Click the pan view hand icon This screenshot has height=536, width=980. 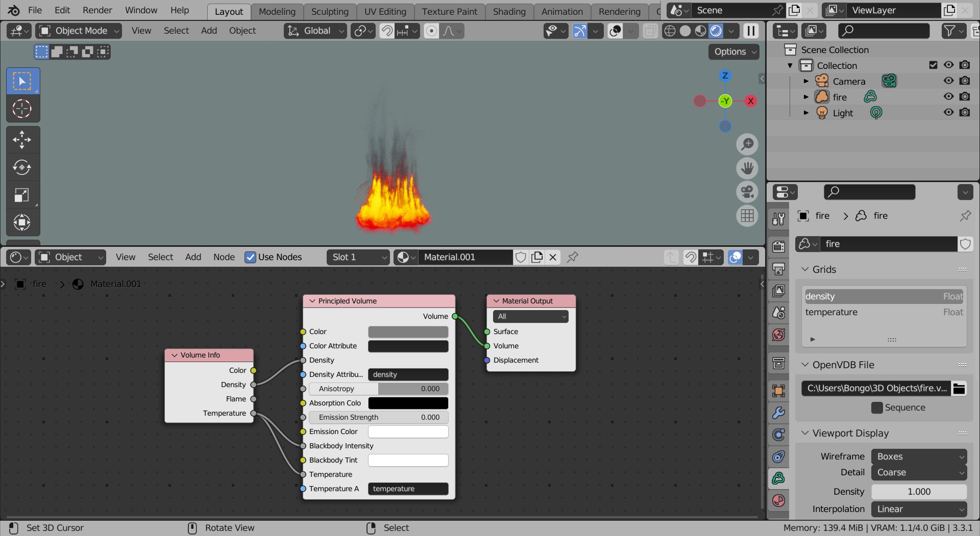pos(747,168)
